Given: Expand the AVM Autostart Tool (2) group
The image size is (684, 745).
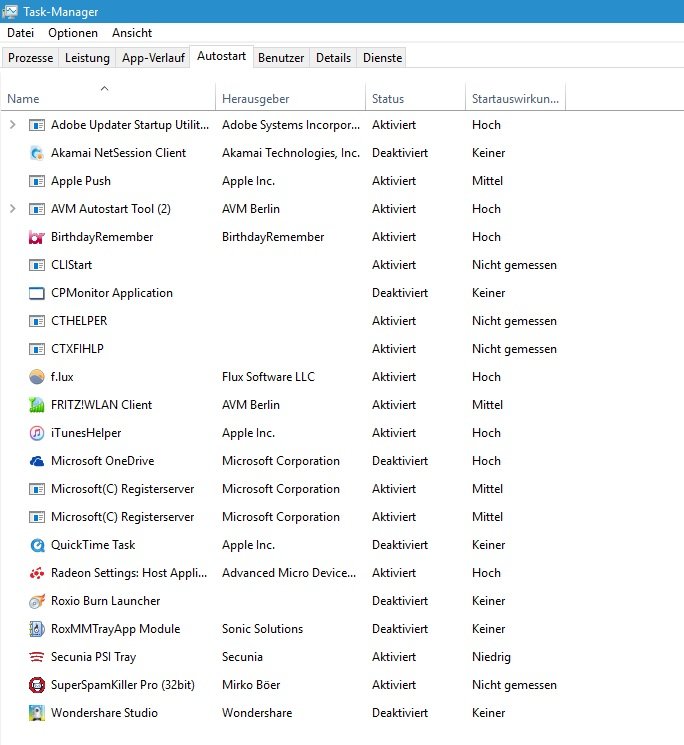Looking at the screenshot, I should (x=13, y=209).
